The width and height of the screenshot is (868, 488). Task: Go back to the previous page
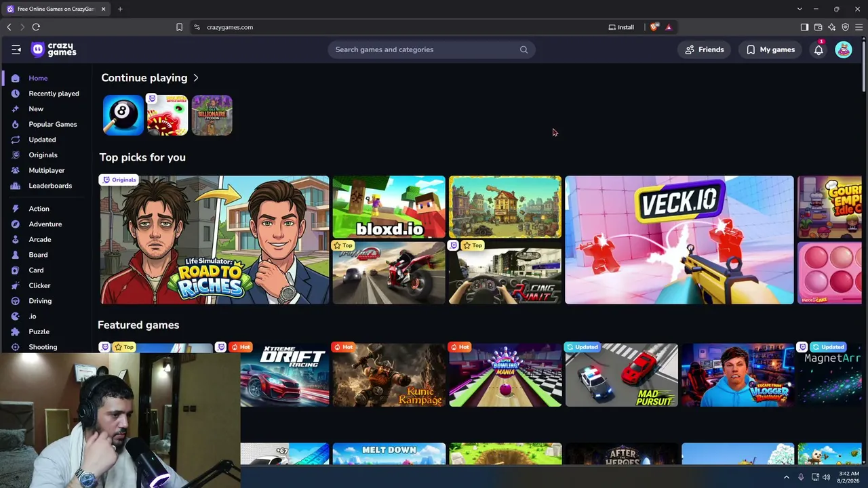pyautogui.click(x=9, y=27)
